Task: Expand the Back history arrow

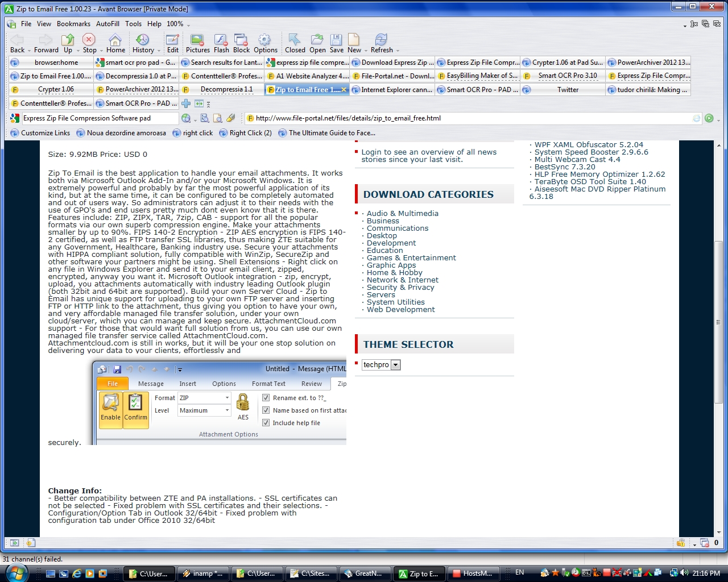Action: (x=29, y=51)
